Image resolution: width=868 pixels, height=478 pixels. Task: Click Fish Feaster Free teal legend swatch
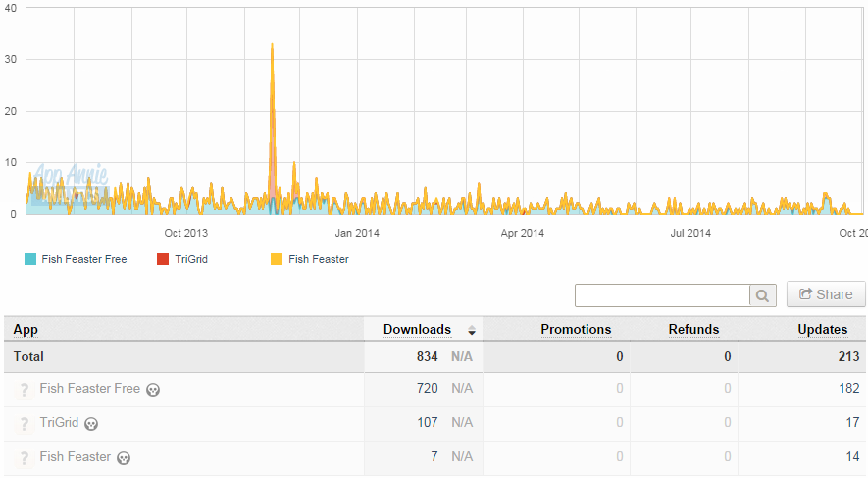[30, 259]
